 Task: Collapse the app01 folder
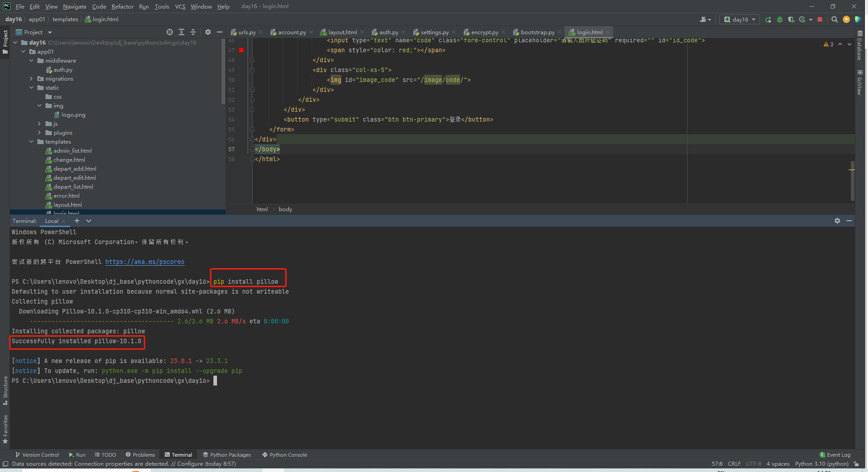pos(23,52)
